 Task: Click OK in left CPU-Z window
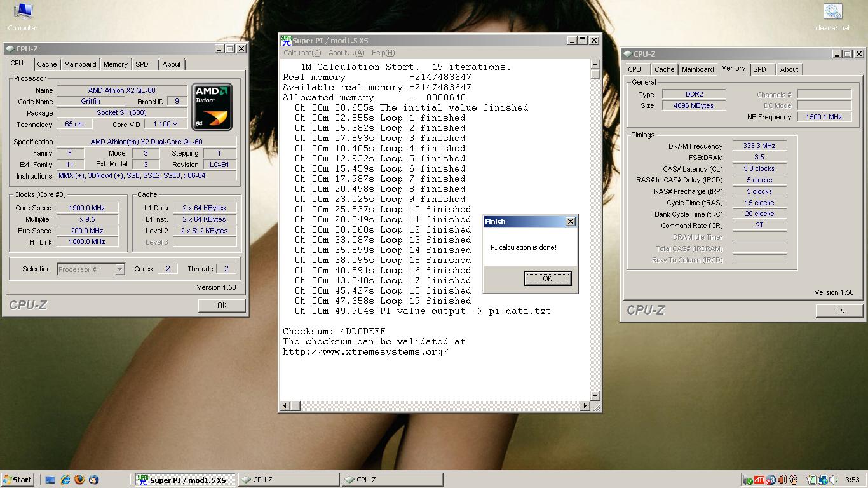point(222,306)
